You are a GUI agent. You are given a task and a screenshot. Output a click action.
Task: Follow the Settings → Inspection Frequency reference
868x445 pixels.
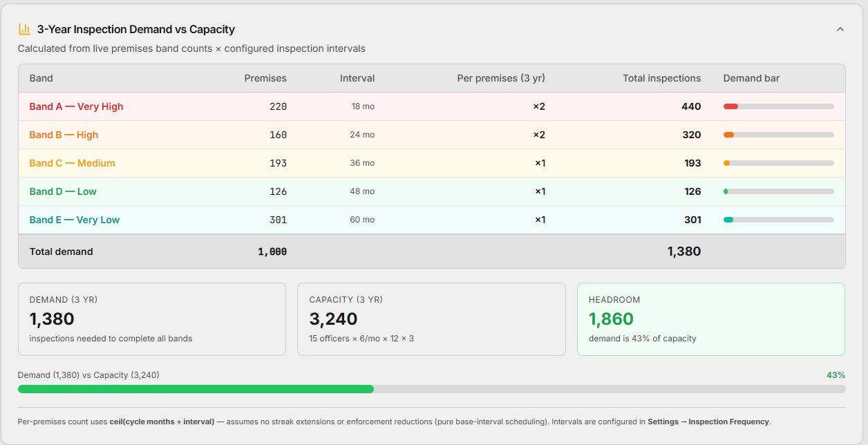[708, 422]
